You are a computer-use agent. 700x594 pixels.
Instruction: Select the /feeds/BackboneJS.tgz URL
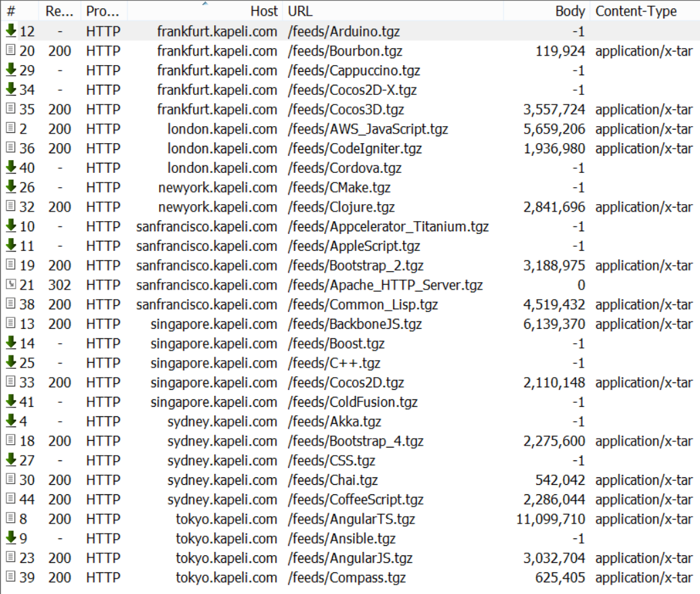coord(355,324)
